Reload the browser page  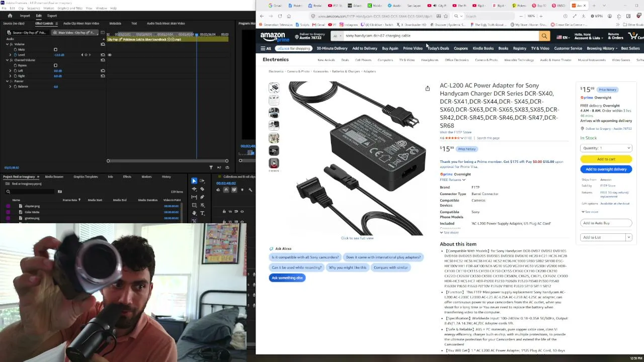tap(280, 16)
